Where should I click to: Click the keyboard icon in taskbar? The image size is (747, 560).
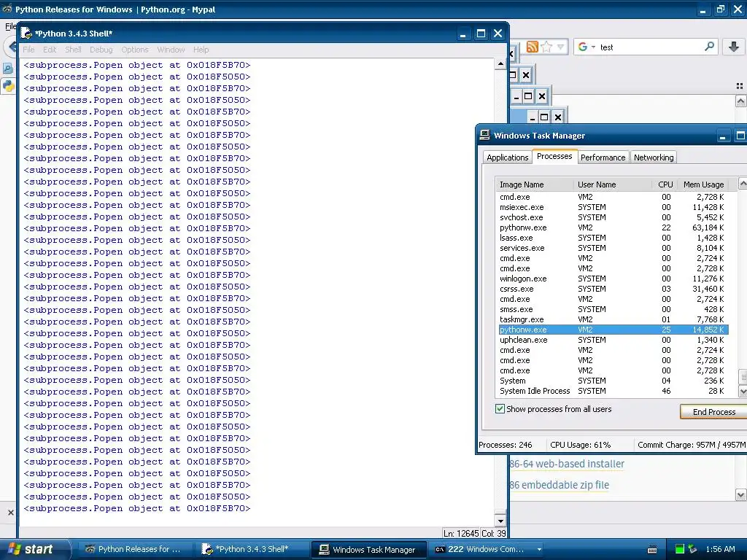click(x=652, y=550)
